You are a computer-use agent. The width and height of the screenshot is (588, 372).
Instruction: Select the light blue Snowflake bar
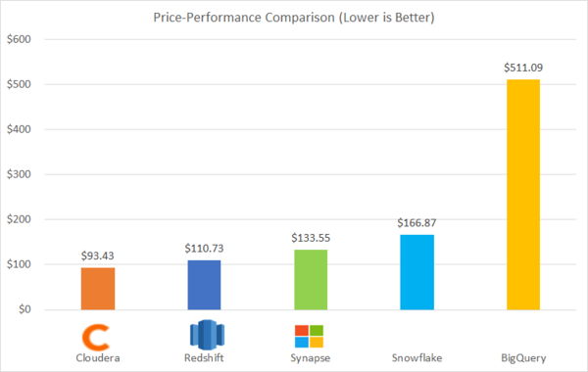click(417, 272)
